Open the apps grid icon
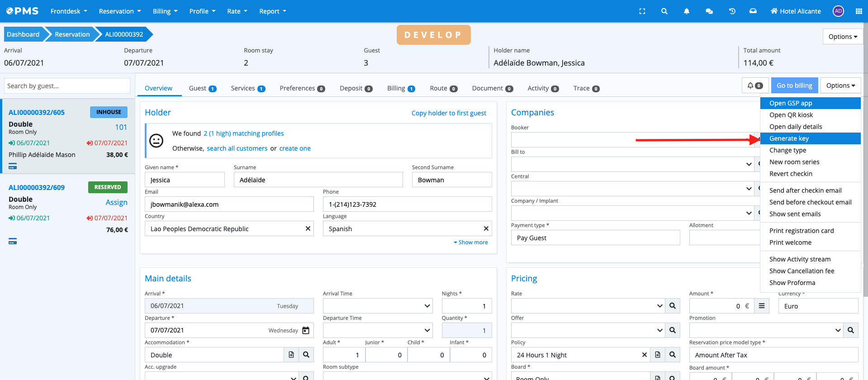Viewport: 868px width, 380px height. pyautogui.click(x=859, y=11)
